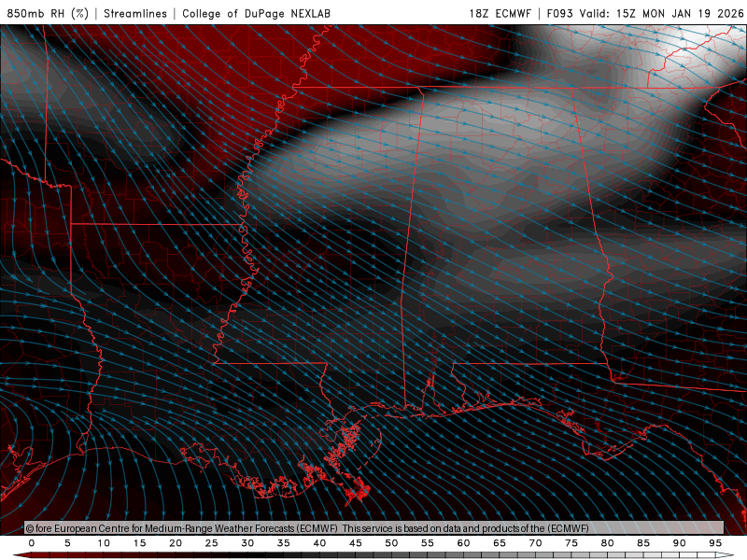The width and height of the screenshot is (747, 560).
Task: Click the 95 value on the RH scale
Action: click(715, 543)
